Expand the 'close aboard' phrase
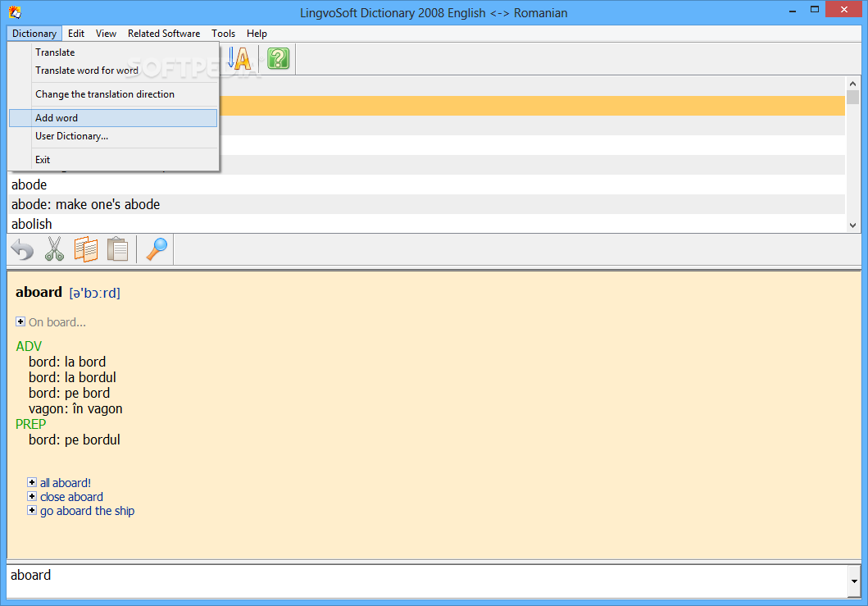This screenshot has height=606, width=868. (32, 496)
